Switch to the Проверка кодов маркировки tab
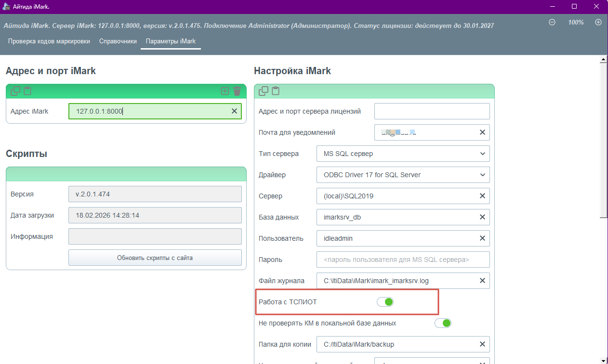The image size is (608, 364). pos(49,41)
